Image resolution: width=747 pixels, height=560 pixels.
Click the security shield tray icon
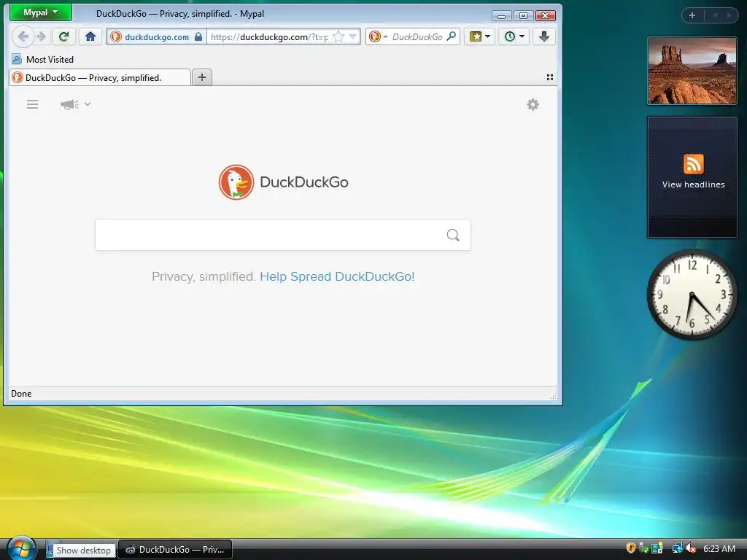click(x=631, y=548)
